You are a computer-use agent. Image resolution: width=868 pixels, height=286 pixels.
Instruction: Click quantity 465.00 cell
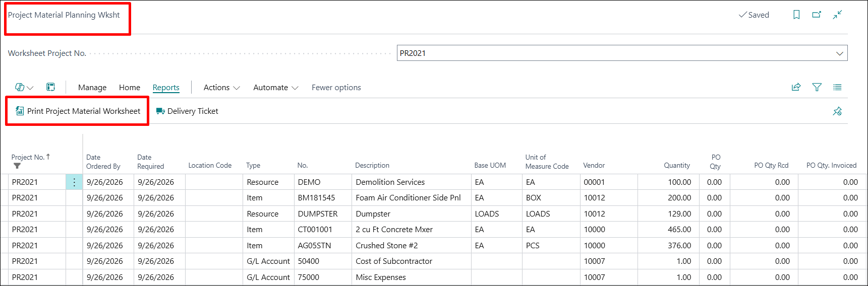[x=668, y=230]
